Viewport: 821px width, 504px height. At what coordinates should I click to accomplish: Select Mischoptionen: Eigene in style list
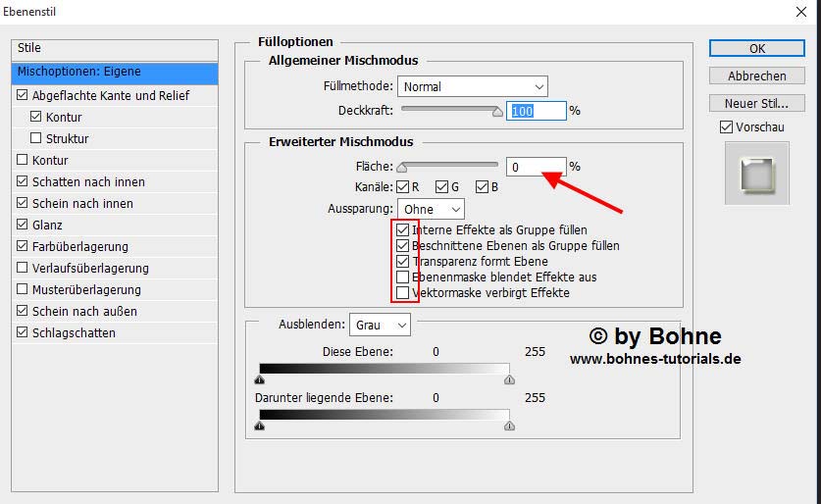(116, 73)
